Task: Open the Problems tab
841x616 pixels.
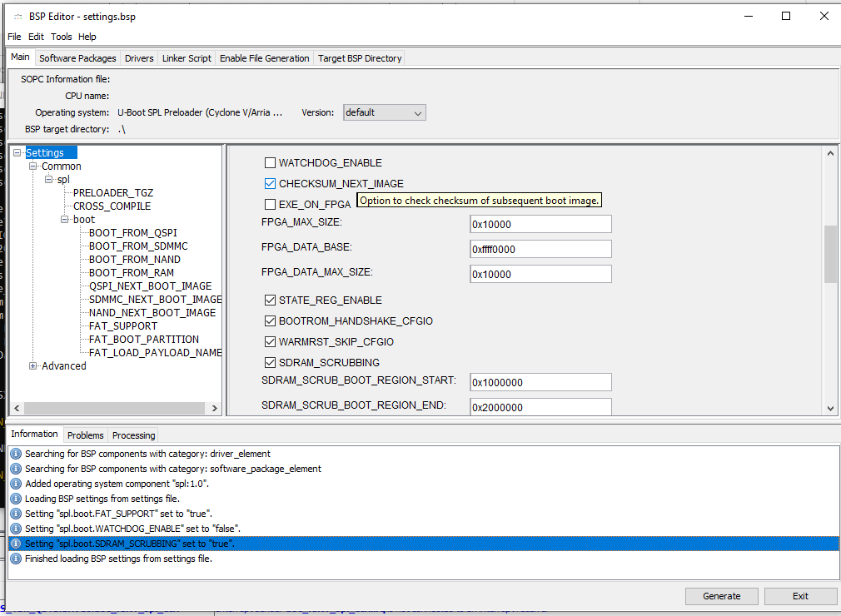Action: [86, 435]
